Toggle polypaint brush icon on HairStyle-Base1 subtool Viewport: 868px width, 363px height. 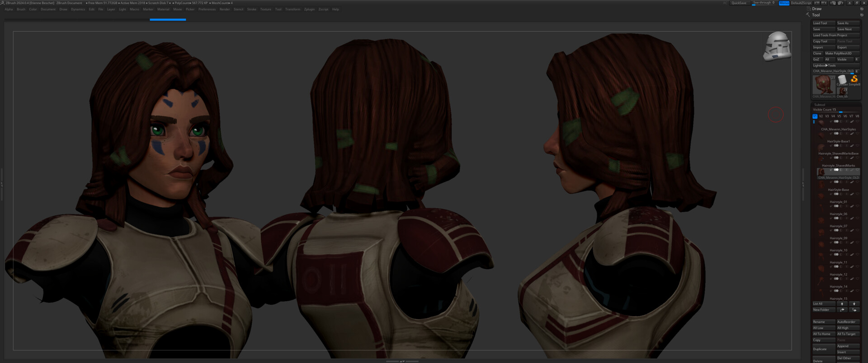pyautogui.click(x=852, y=134)
